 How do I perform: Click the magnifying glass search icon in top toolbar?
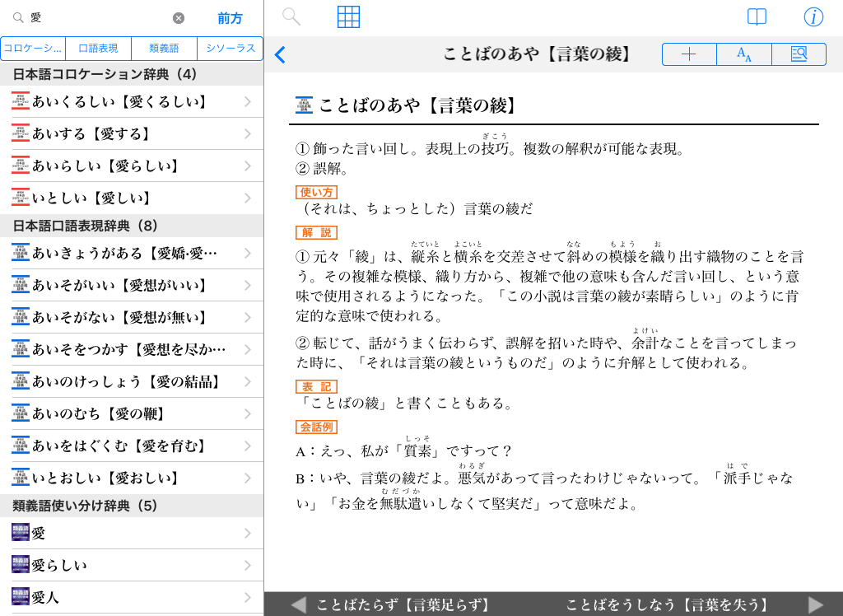pos(291,16)
